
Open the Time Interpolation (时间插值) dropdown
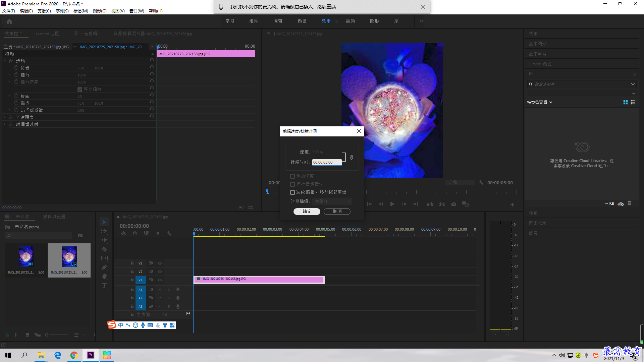(332, 201)
